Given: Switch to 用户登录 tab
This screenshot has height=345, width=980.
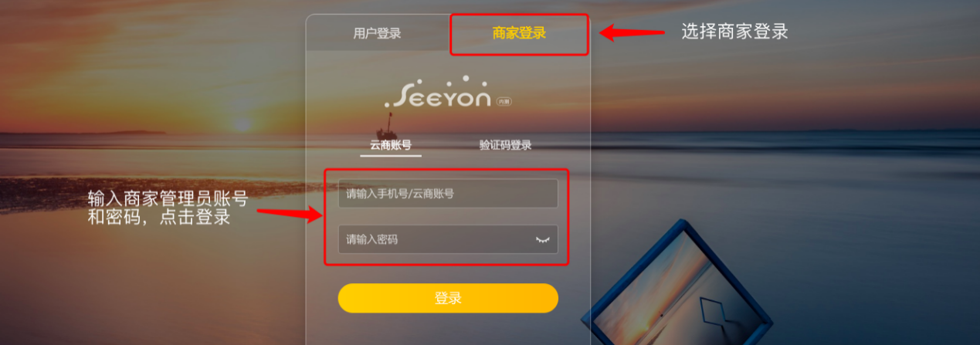Looking at the screenshot, I should pyautogui.click(x=377, y=33).
